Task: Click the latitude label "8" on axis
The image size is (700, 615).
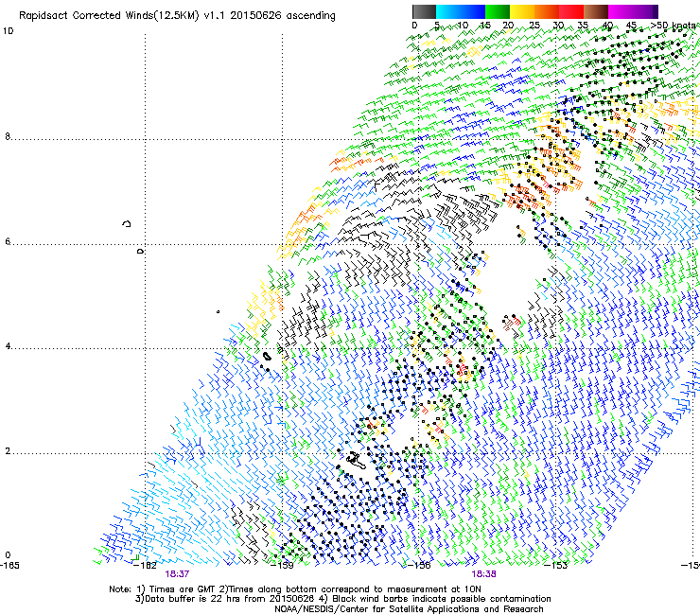Action: tap(8, 136)
